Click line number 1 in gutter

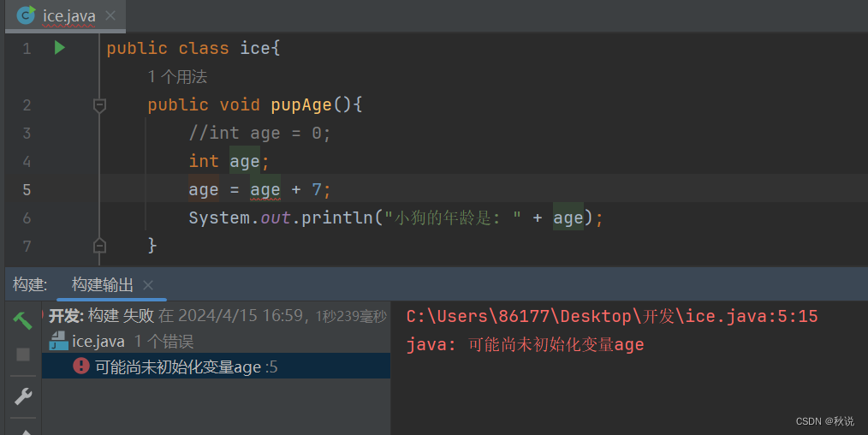pyautogui.click(x=27, y=49)
